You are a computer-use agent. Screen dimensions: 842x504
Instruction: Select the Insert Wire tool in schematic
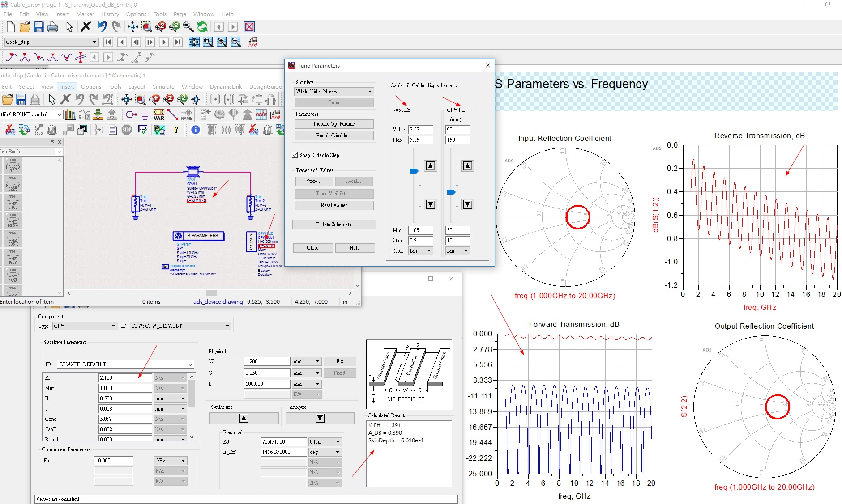coord(172,114)
